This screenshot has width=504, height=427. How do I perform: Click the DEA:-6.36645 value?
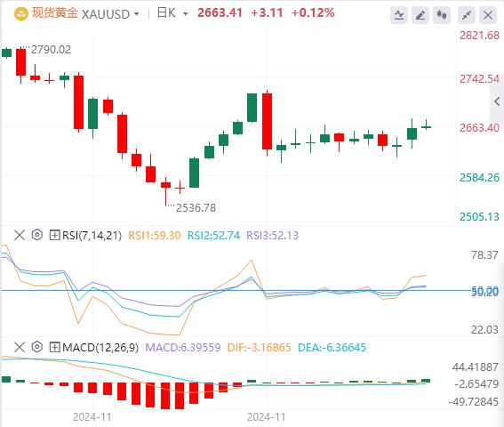pyautogui.click(x=332, y=348)
